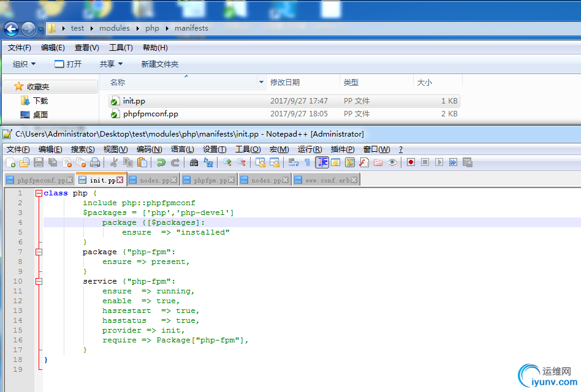Open the 组织 dropdown in Explorer
581x392 pixels.
click(24, 64)
